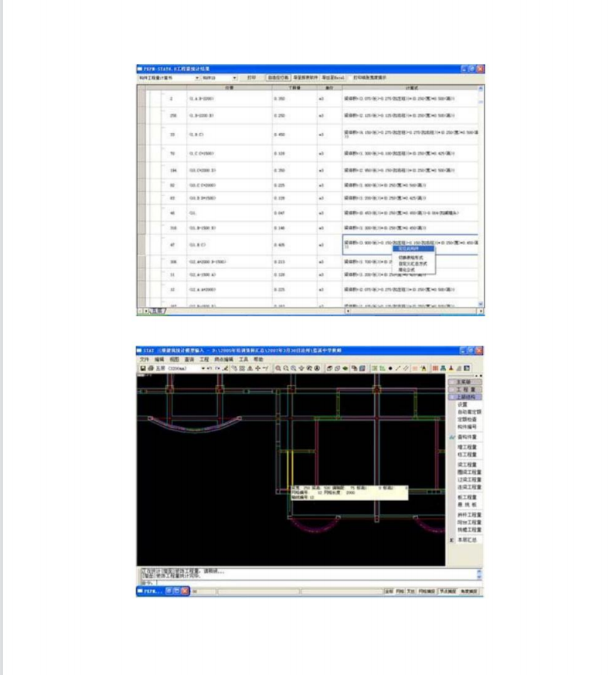
Task: Select 阳台工程量 in the side panel
Action: (469, 522)
